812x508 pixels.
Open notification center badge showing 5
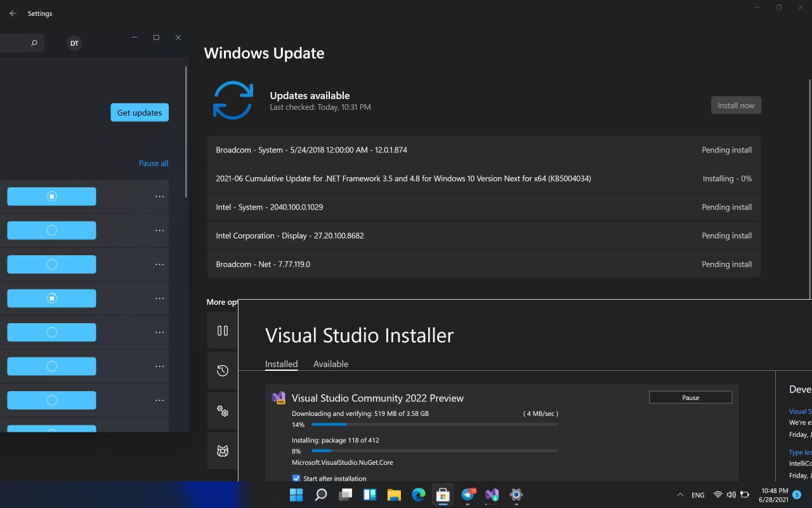tap(797, 495)
